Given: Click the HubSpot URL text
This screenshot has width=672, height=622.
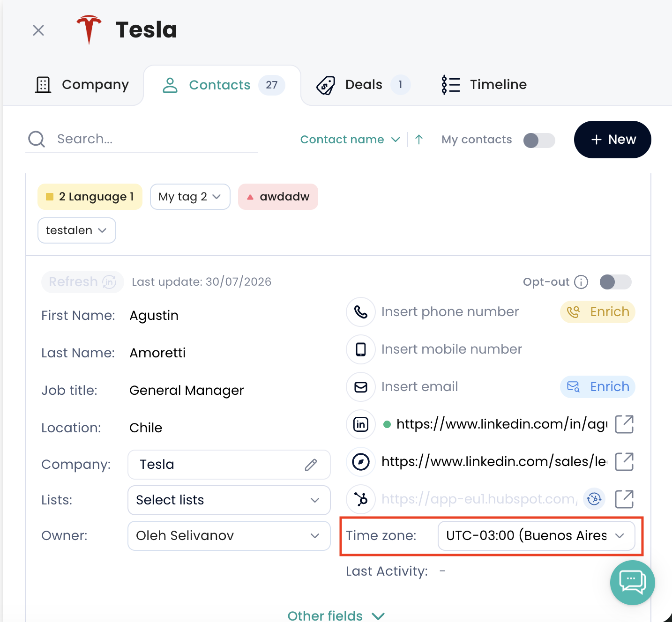Looking at the screenshot, I should point(479,499).
